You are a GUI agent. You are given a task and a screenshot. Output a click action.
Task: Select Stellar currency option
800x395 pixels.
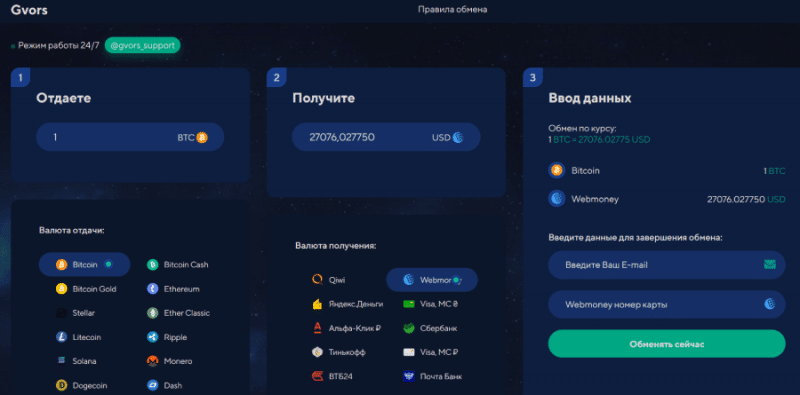tap(75, 313)
